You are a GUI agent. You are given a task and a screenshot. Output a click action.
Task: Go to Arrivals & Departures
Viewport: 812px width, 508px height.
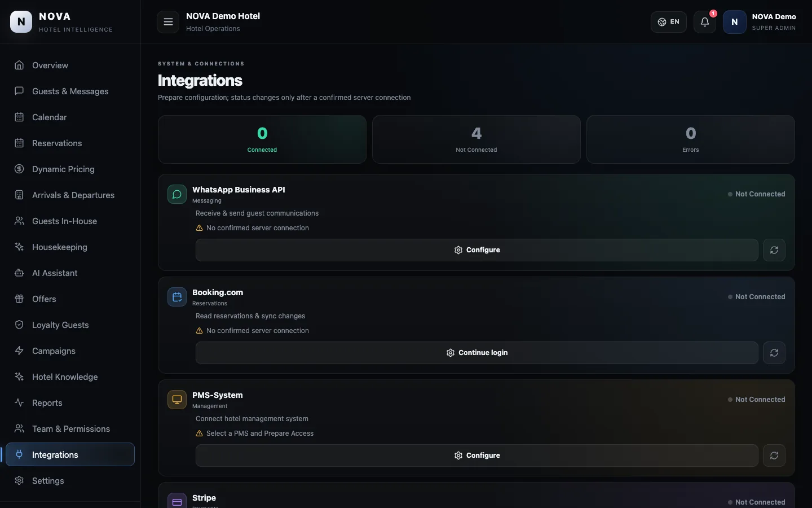coord(70,195)
